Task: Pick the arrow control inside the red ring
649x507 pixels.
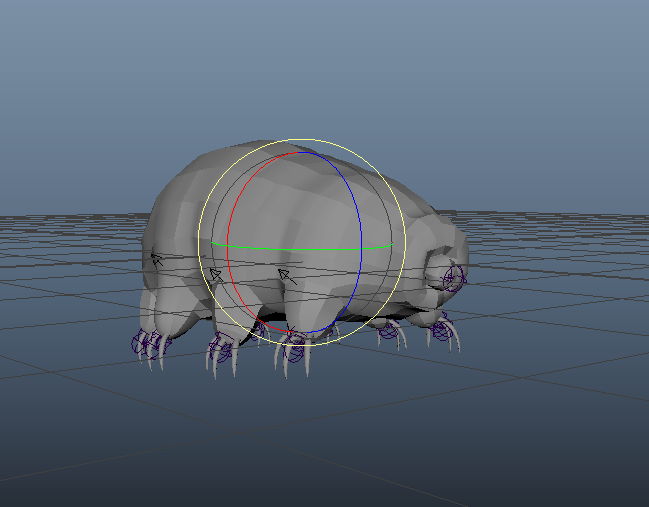Action: [x=287, y=276]
